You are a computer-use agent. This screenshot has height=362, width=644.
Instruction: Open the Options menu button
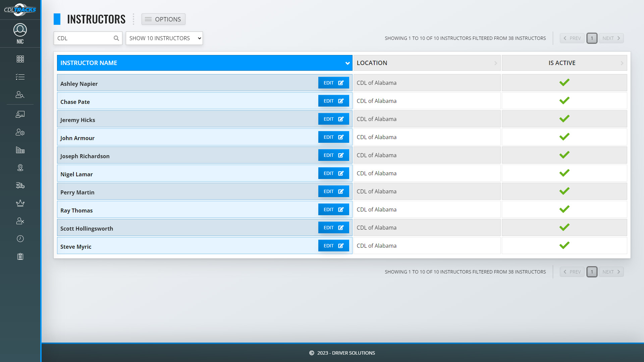coord(163,19)
